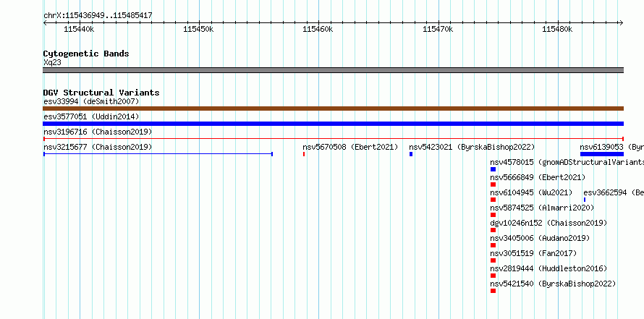The image size is (644, 319).
Task: Click the esv3577051 (Uddin2014) label
Action: [91, 116]
